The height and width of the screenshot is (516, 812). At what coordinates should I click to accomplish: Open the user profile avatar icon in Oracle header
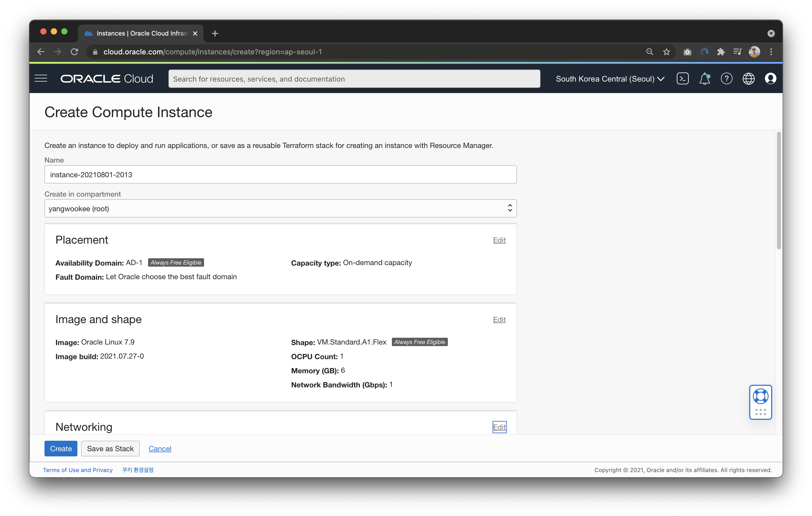coord(770,78)
